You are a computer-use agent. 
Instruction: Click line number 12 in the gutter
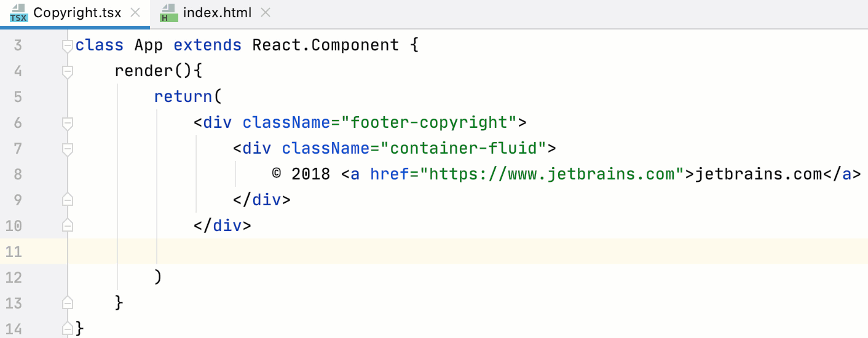coord(14,278)
